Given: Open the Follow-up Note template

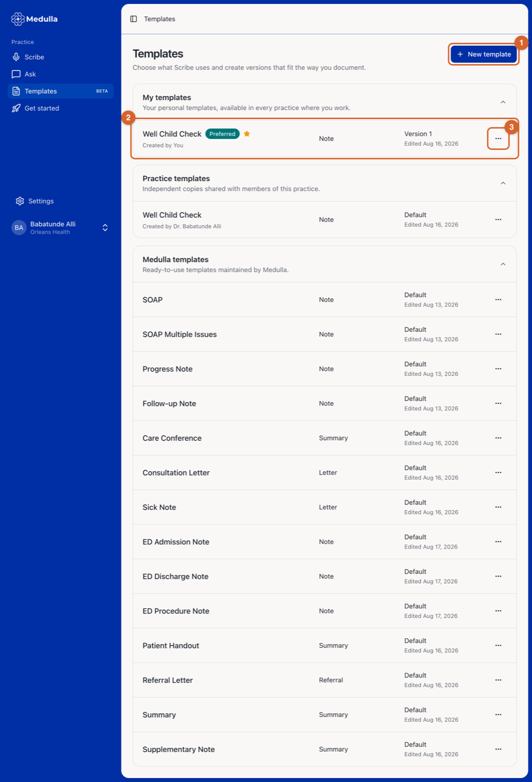Looking at the screenshot, I should [x=324, y=404].
